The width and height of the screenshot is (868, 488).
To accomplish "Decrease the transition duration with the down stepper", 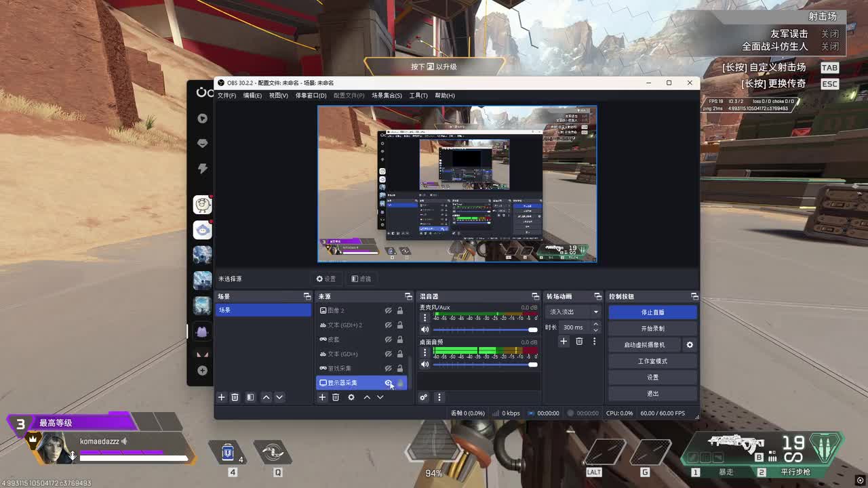I will coord(595,330).
